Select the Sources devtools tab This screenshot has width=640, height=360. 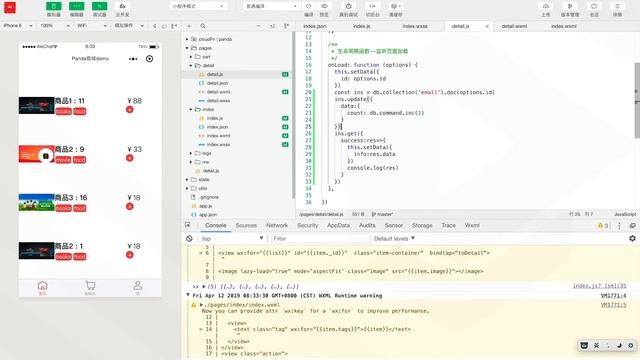(x=246, y=225)
